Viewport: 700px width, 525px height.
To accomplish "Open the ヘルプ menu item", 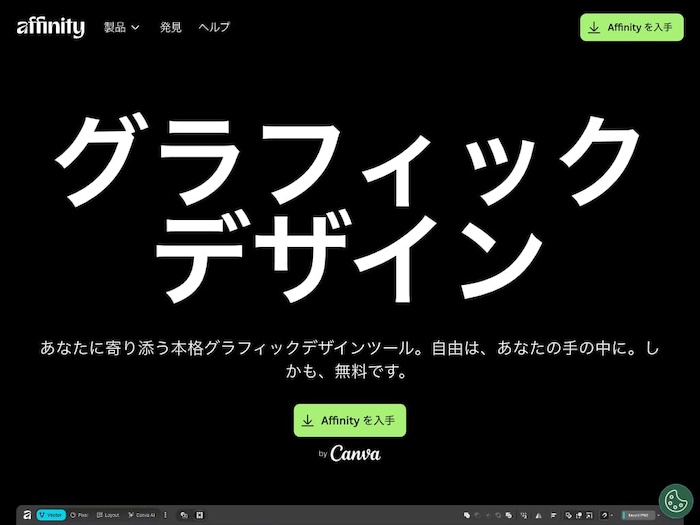I will click(214, 27).
